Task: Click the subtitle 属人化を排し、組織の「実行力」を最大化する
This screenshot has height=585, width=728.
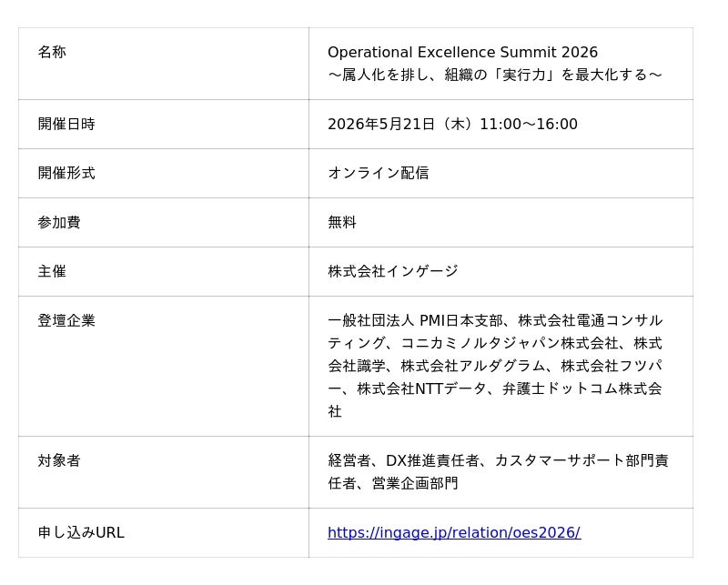Action: click(495, 76)
